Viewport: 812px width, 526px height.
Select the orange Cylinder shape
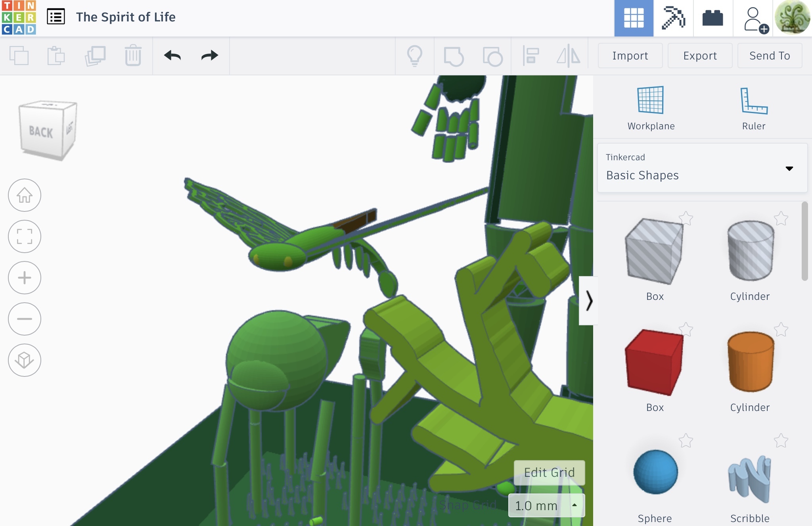750,362
